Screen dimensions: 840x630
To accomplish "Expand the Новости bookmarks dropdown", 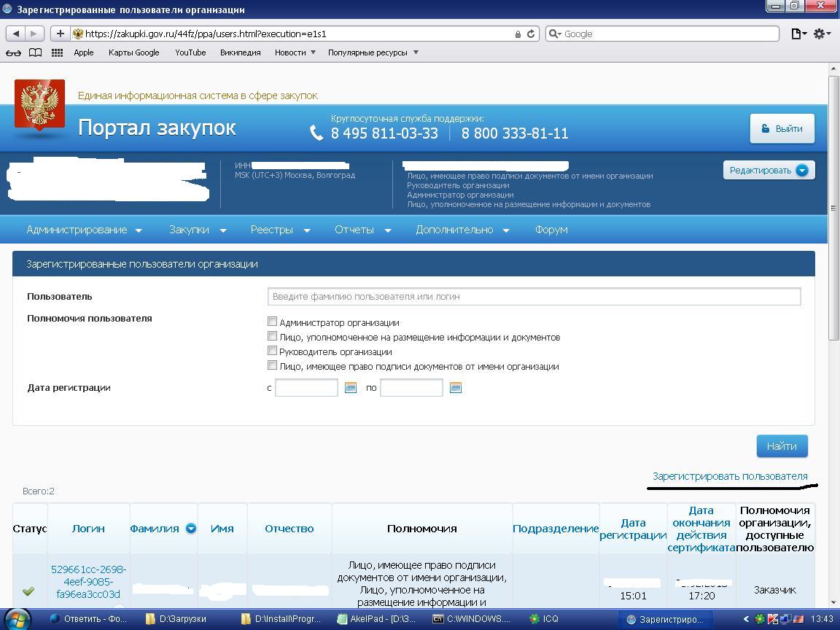I will point(295,52).
